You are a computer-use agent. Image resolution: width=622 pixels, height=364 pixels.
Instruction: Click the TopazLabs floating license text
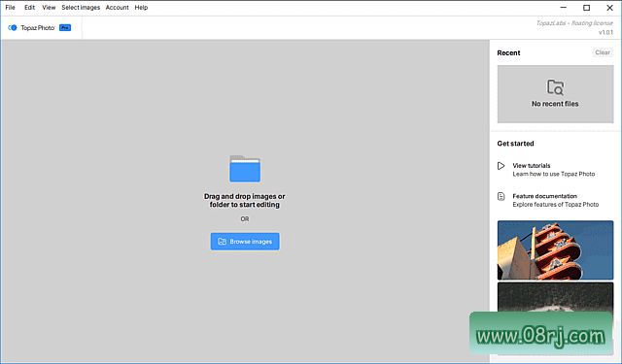[x=574, y=23]
